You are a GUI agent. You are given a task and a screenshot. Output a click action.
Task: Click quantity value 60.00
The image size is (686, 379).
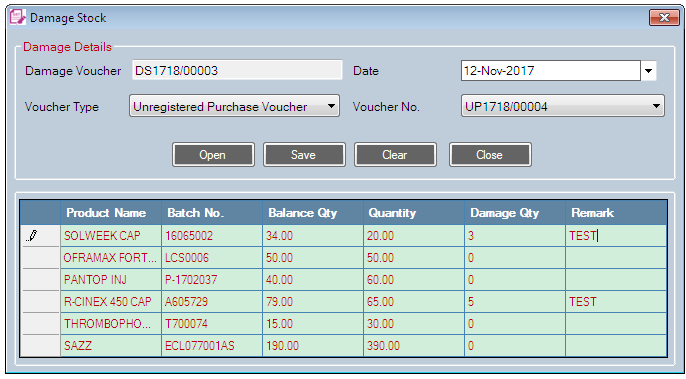click(414, 280)
